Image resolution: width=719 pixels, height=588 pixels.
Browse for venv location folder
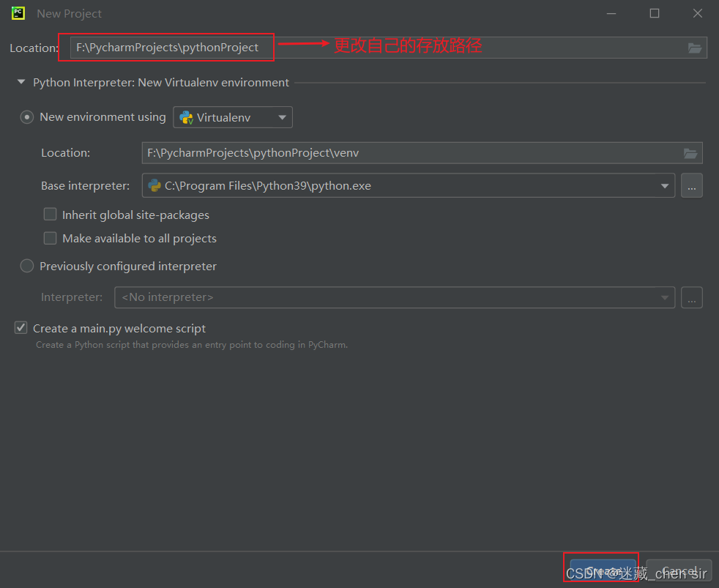coord(690,153)
